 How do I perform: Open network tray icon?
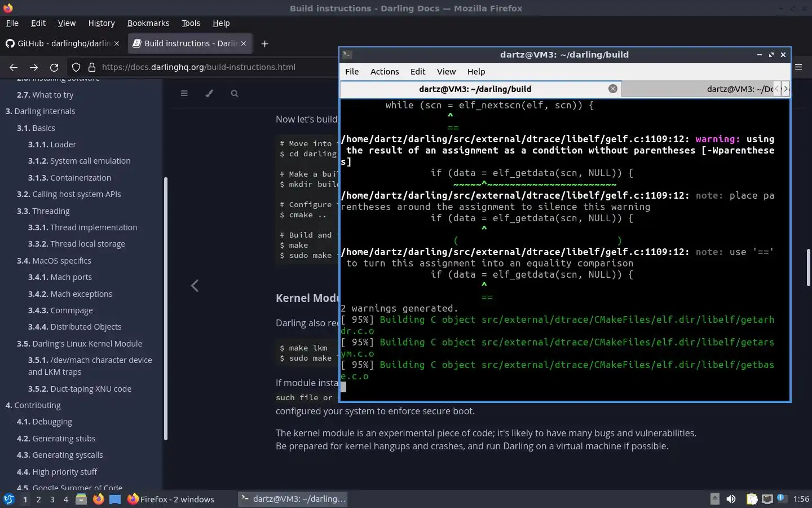tap(767, 499)
